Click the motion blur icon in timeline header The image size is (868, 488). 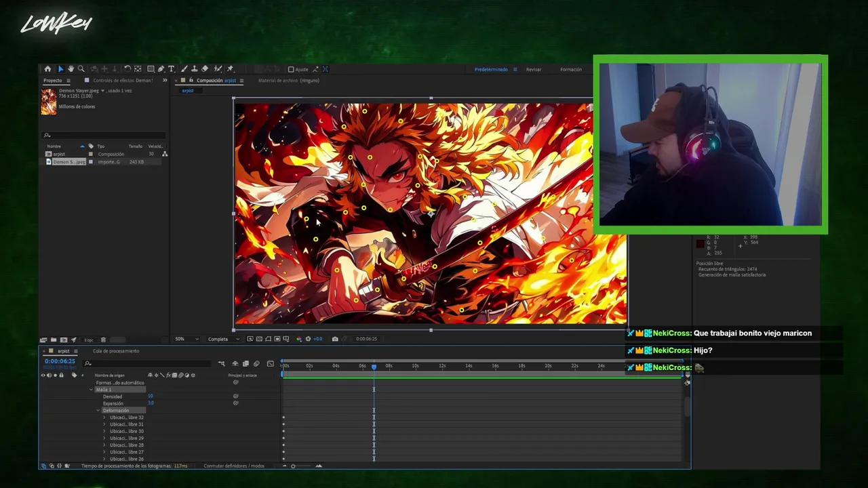pos(256,364)
